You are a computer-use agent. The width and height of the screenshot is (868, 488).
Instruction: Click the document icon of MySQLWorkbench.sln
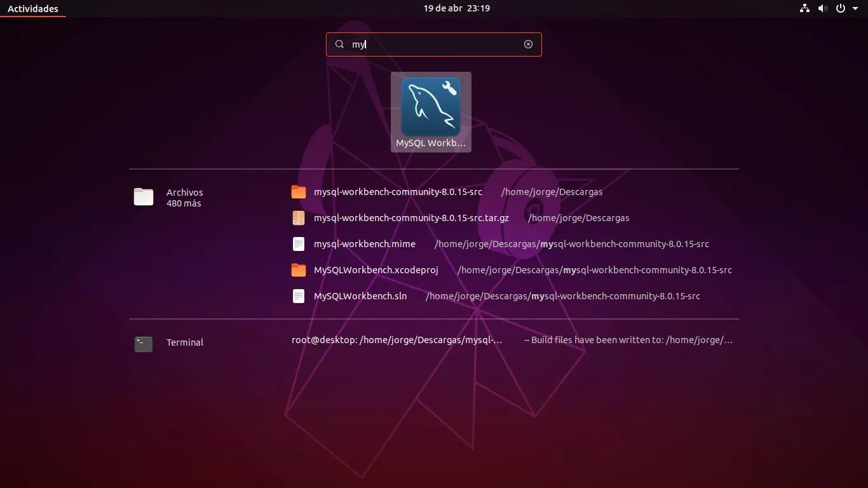point(299,296)
